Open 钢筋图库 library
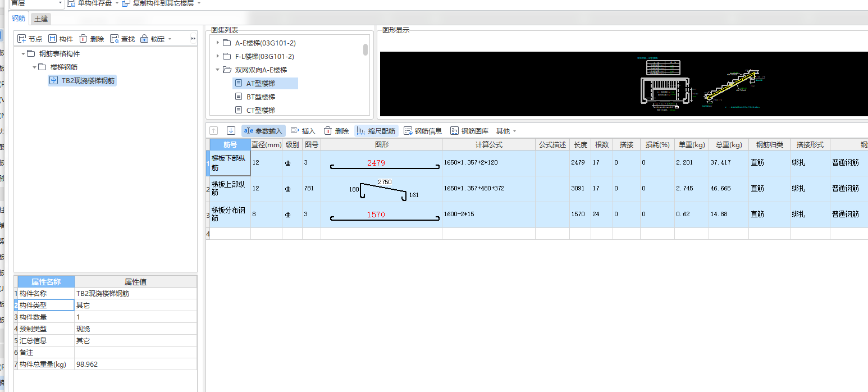Image resolution: width=868 pixels, height=392 pixels. (469, 131)
